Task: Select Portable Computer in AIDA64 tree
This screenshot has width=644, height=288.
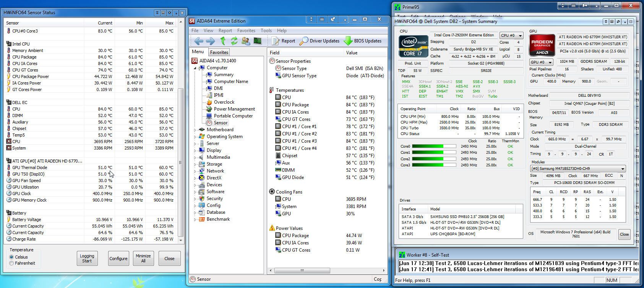Action: pyautogui.click(x=233, y=116)
